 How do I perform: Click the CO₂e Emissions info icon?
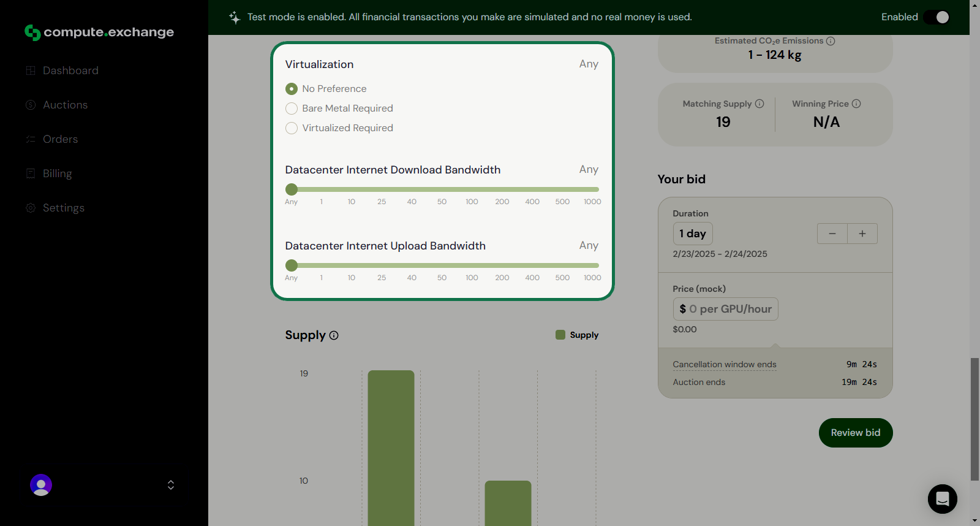[831, 41]
